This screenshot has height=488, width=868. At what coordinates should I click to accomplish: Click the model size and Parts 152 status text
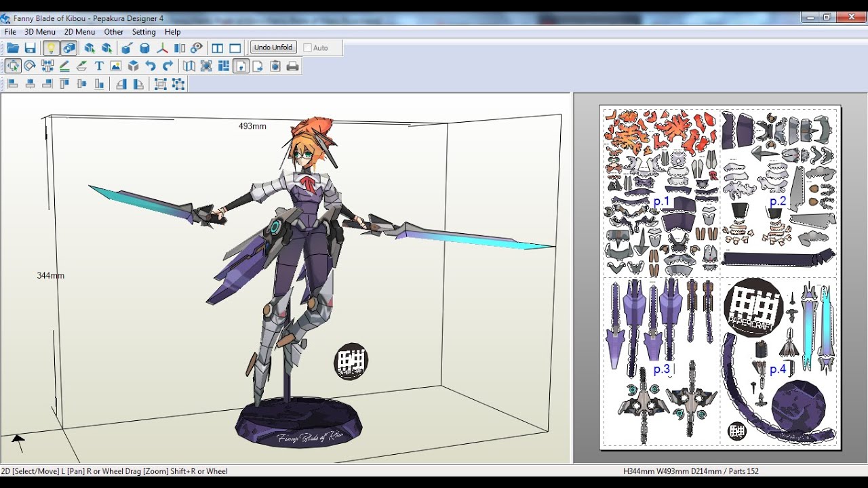point(691,471)
